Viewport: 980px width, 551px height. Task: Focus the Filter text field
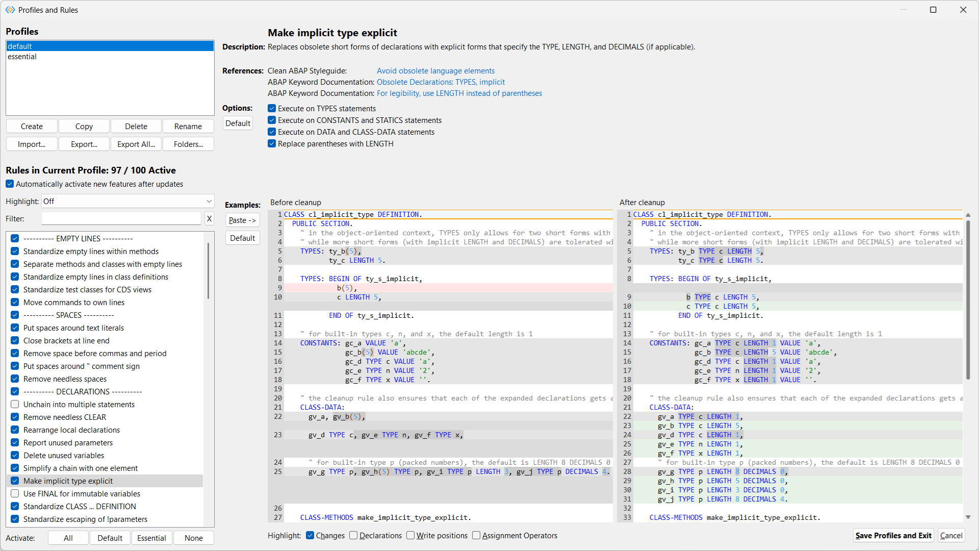(121, 219)
